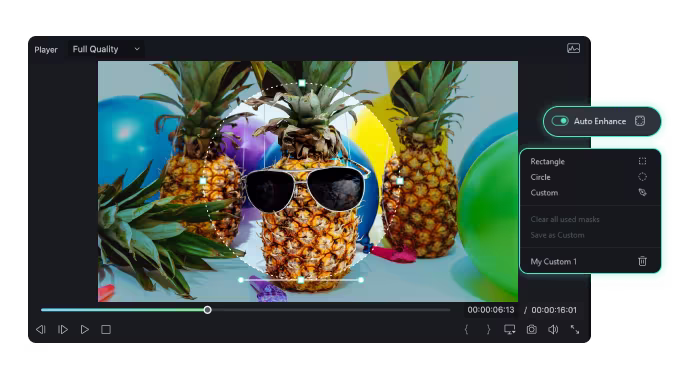The image size is (690, 390).
Task: Set mark out with right brace icon
Action: click(x=488, y=329)
